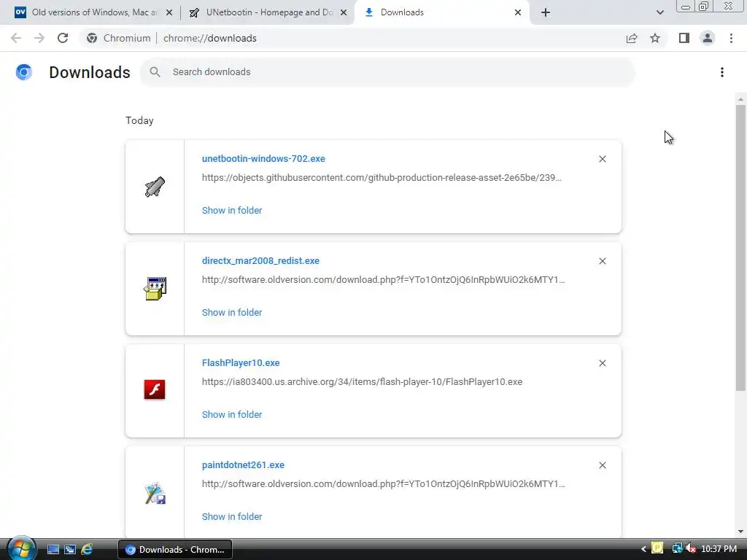The height and width of the screenshot is (560, 747).
Task: Click the Chromium logo beside Downloads title
Action: [x=24, y=72]
